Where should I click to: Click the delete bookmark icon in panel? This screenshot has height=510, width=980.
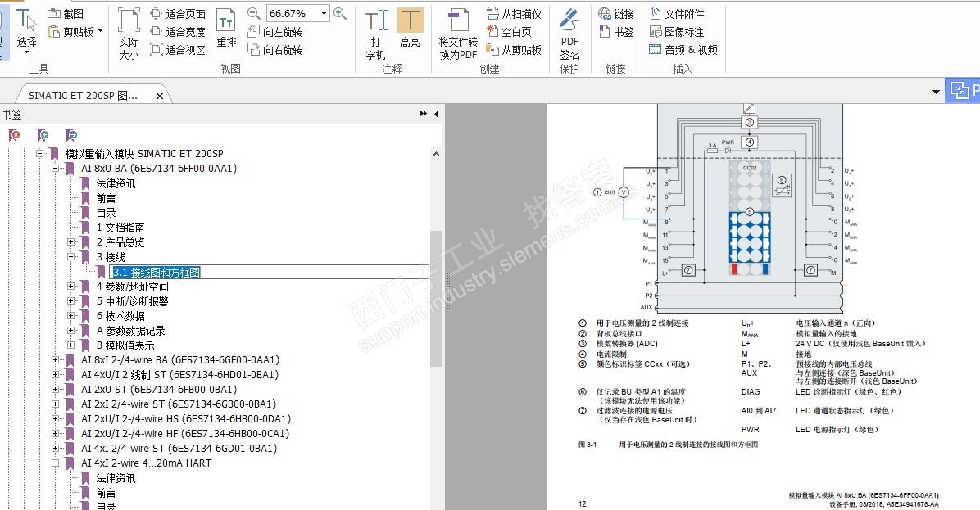click(x=14, y=134)
